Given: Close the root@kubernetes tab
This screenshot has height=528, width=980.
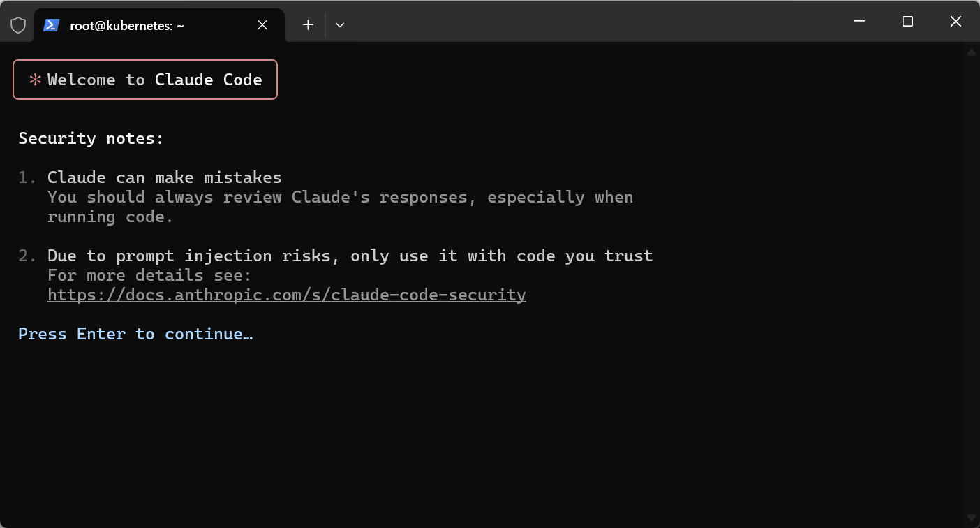Looking at the screenshot, I should [262, 25].
